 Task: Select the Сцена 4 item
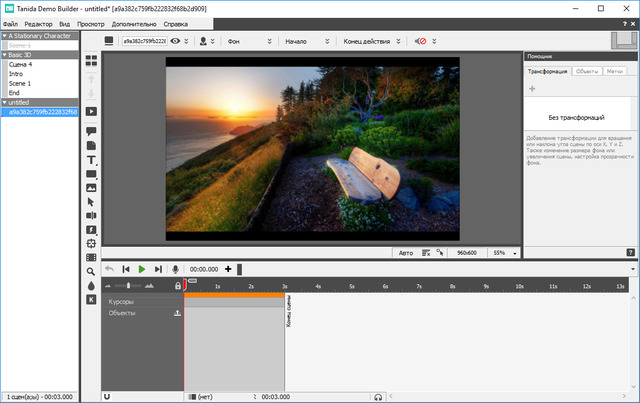(x=20, y=65)
